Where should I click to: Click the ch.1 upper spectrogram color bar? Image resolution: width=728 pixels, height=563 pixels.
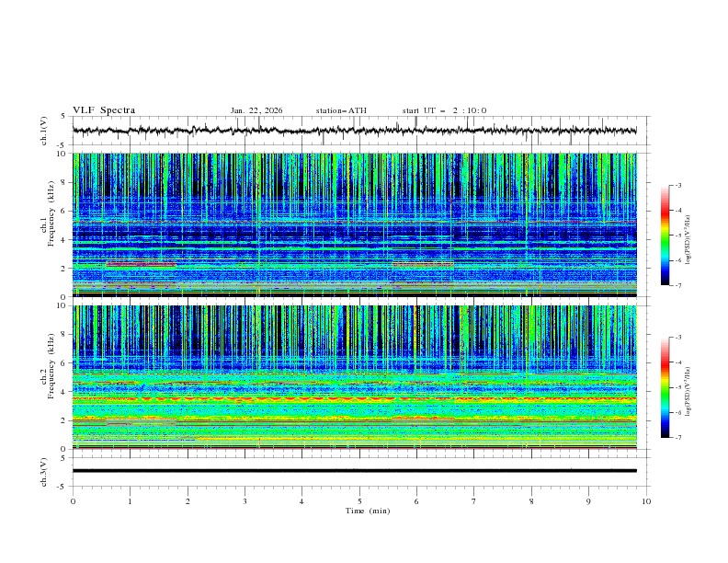click(x=665, y=236)
